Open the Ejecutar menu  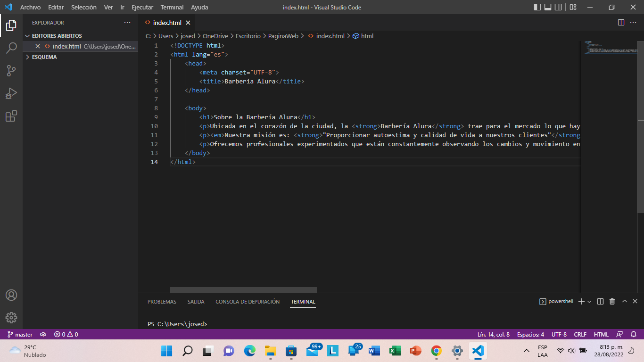click(142, 7)
